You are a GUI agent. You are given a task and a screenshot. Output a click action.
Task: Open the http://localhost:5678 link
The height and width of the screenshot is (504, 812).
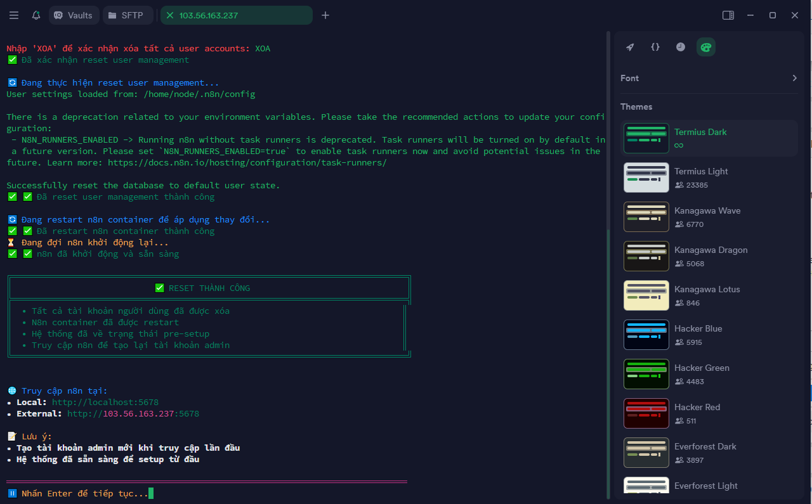tap(105, 403)
